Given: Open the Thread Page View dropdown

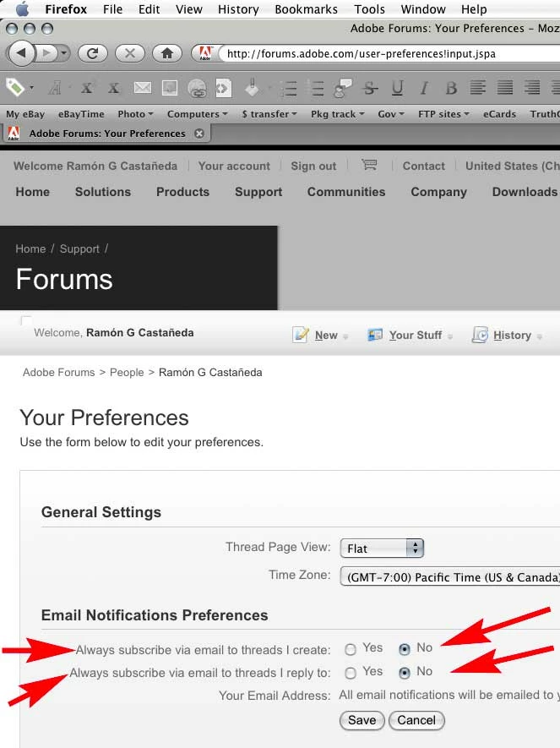Looking at the screenshot, I should 382,549.
